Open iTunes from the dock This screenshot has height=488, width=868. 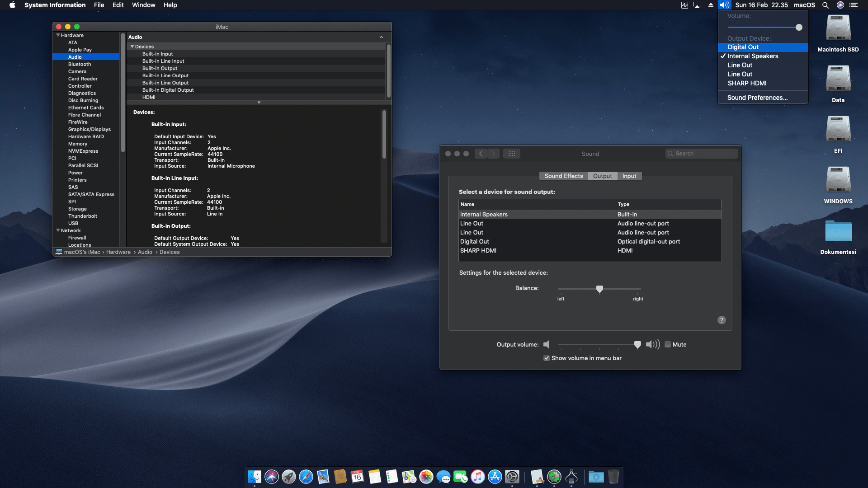(478, 477)
